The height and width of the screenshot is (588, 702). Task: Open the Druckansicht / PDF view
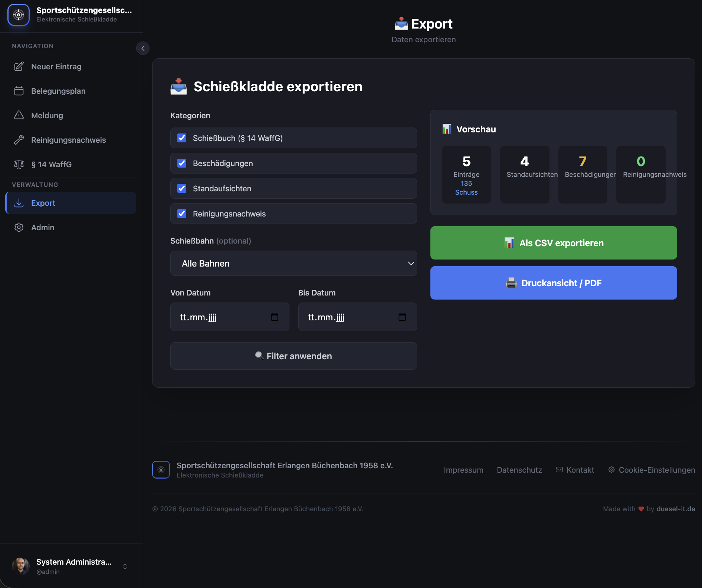553,283
